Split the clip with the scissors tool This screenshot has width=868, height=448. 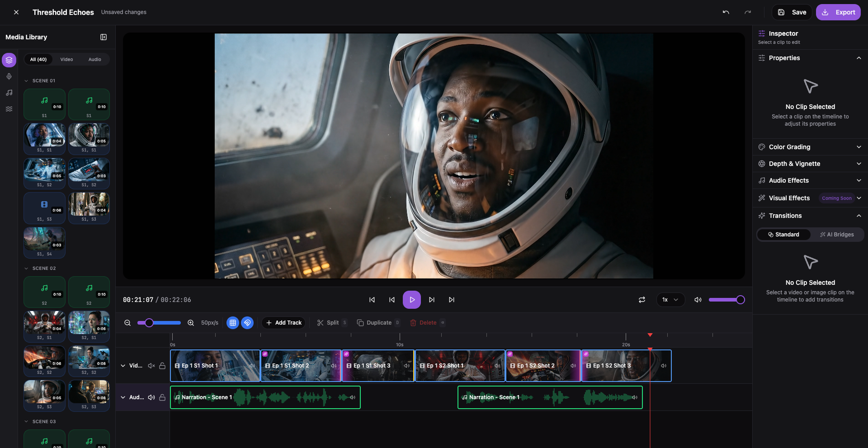point(331,322)
